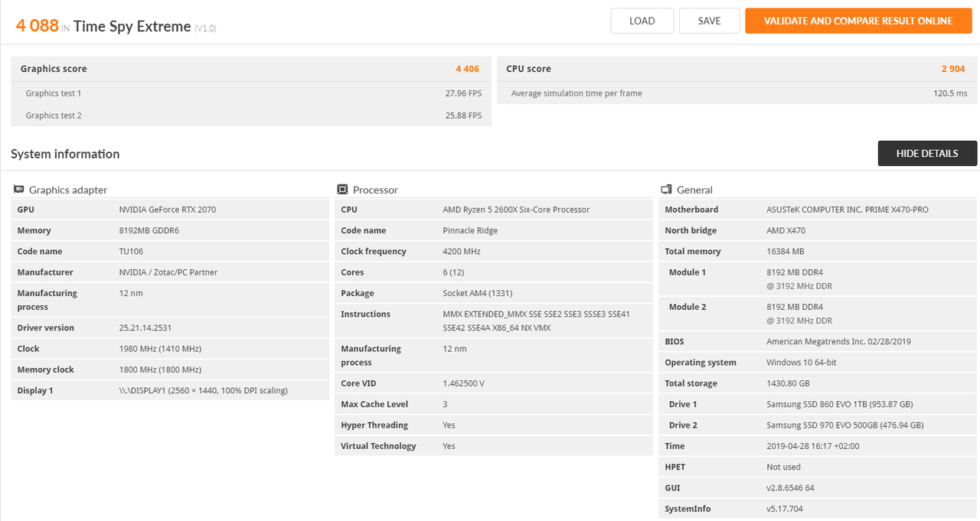Image resolution: width=980 pixels, height=521 pixels.
Task: Select motherboard PRIME X470-PRO entry
Action: click(x=848, y=210)
